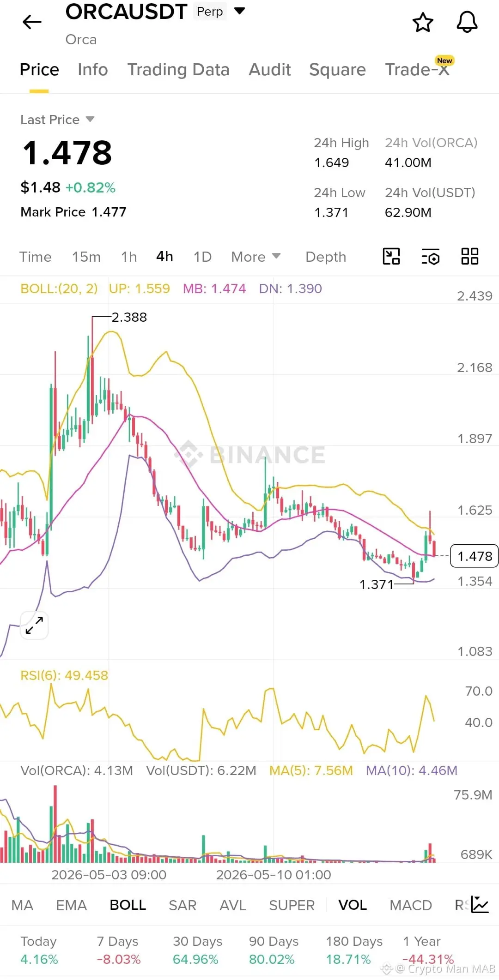Expand the ORCAUSDT Perp pair dropdown arrow
The width and height of the screenshot is (499, 980).
point(239,11)
